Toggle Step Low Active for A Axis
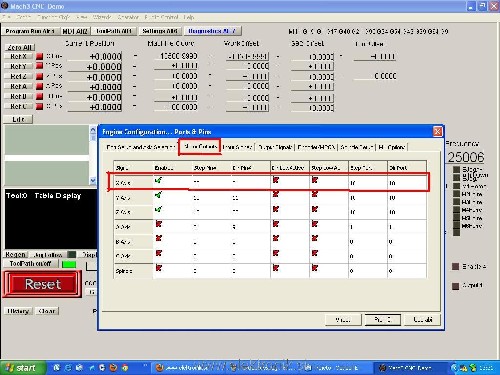The width and height of the screenshot is (500, 375). pyautogui.click(x=315, y=224)
